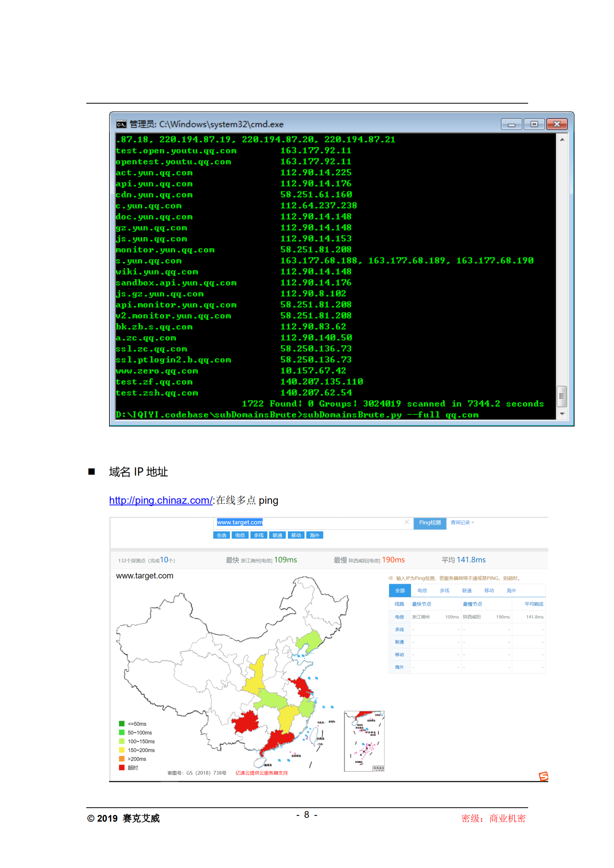
Task: Click the Ping检测 button
Action: tap(430, 523)
